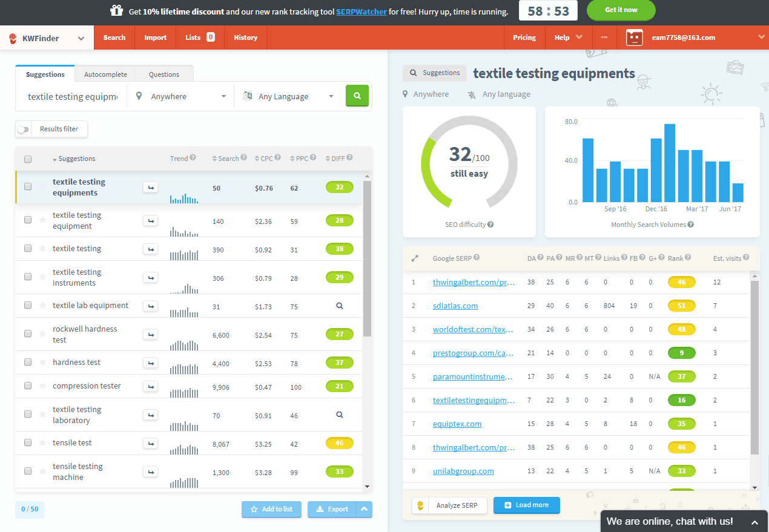Image resolution: width=769 pixels, height=532 pixels.
Task: Click the Load more button
Action: [x=527, y=505]
